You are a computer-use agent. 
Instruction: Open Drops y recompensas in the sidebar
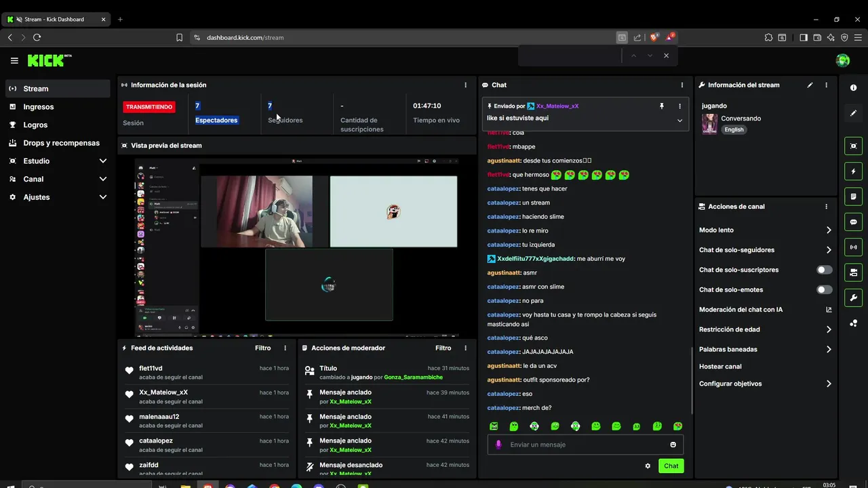[58, 143]
